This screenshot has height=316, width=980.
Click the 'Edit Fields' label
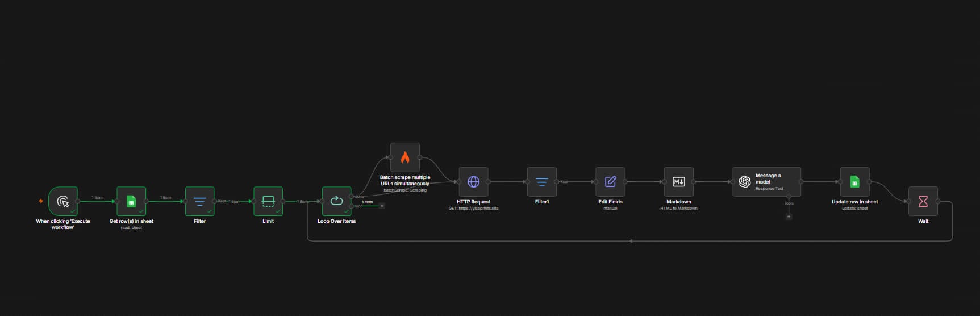pos(610,202)
